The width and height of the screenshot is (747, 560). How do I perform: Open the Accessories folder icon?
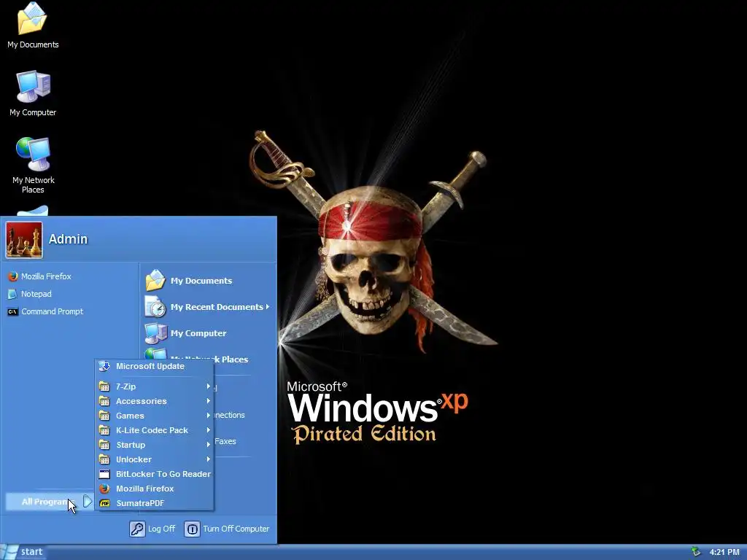pyautogui.click(x=104, y=402)
